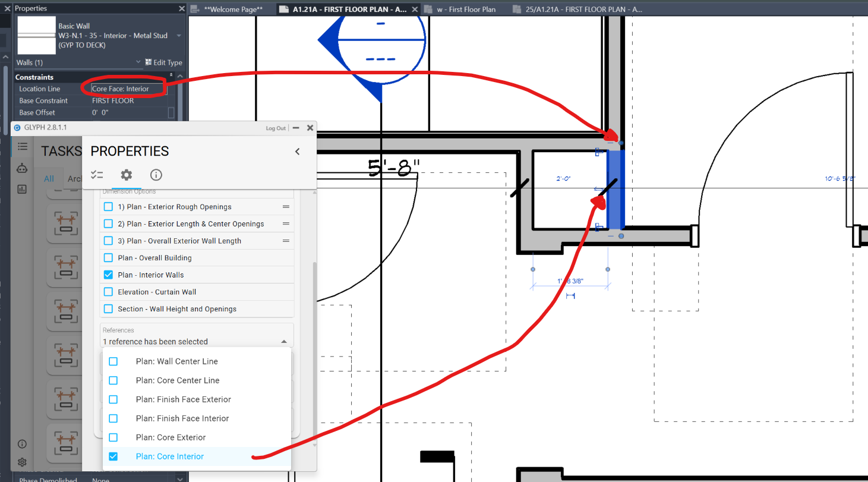Switch to the Welcome Page tab
This screenshot has width=868, height=482.
[x=232, y=10]
